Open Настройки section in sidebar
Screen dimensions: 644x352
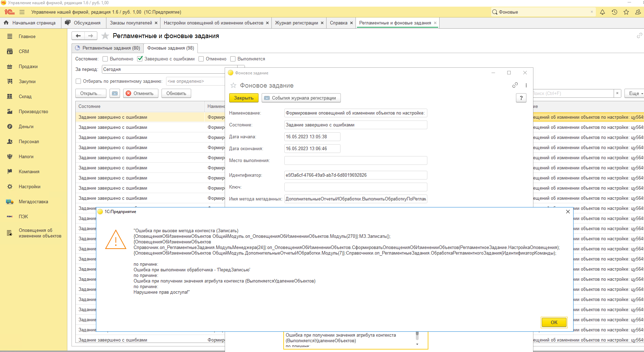(x=30, y=186)
